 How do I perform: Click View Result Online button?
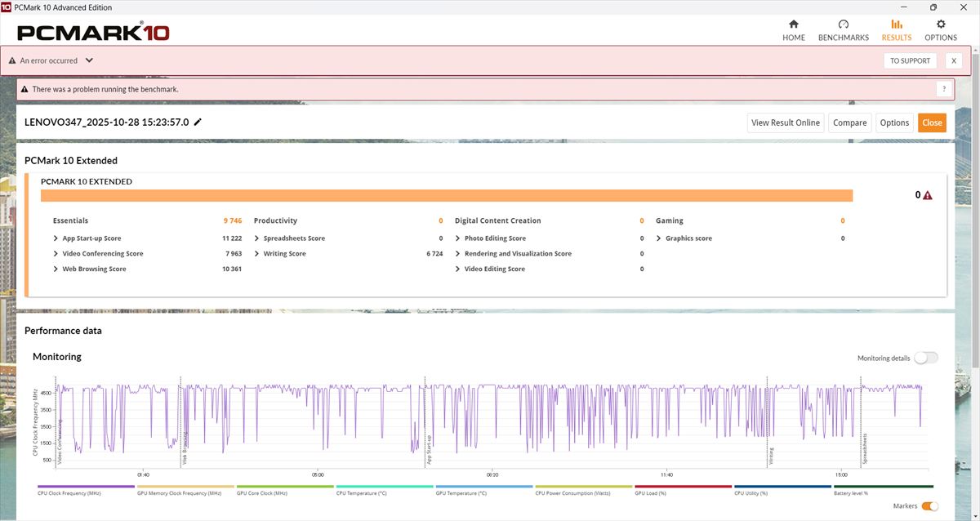(x=785, y=122)
